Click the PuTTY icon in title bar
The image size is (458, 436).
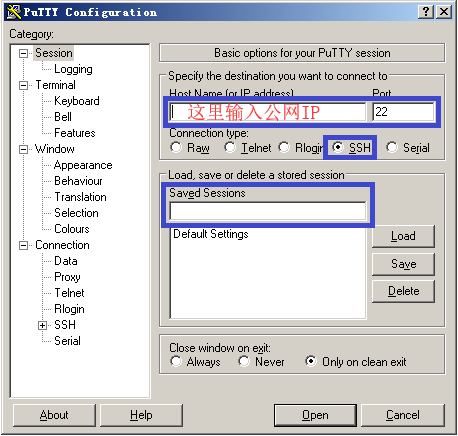(14, 12)
